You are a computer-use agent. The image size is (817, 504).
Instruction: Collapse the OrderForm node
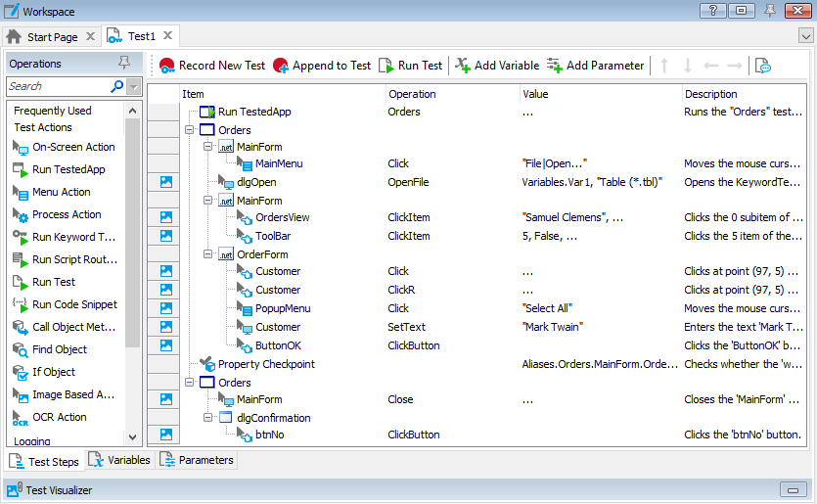207,254
